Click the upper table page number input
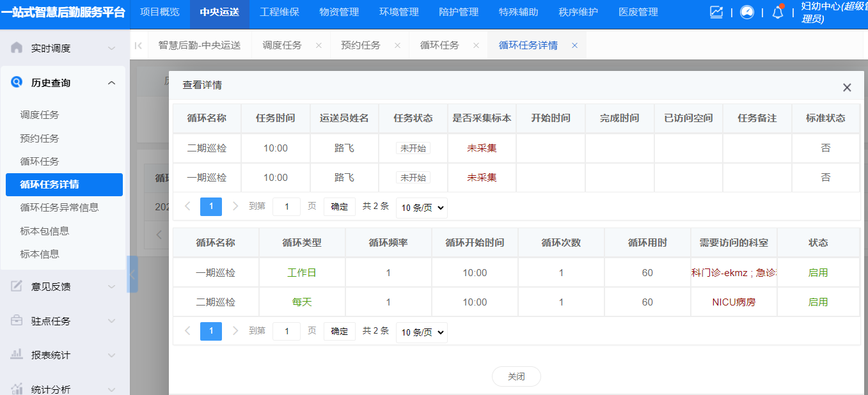Image resolution: width=868 pixels, height=395 pixels. pos(287,206)
